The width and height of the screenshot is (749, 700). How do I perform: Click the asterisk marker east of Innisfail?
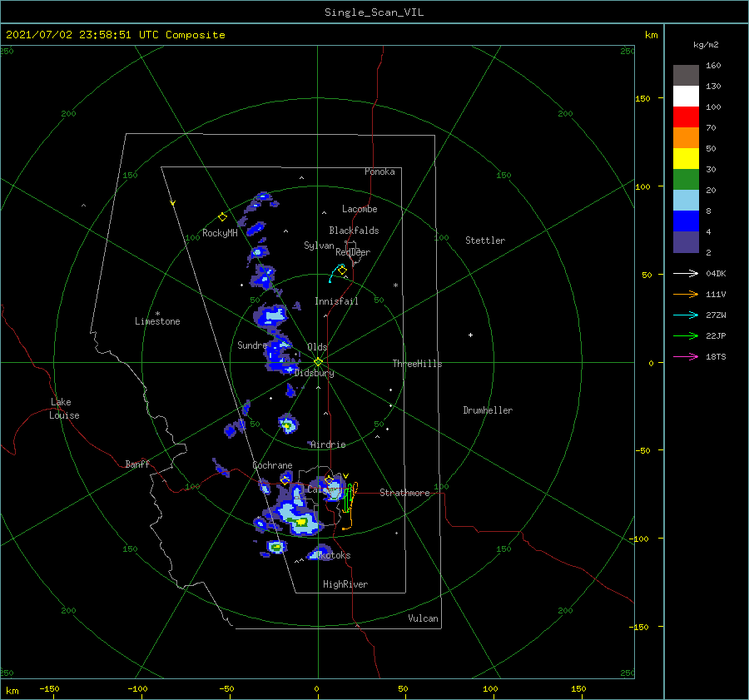[395, 285]
